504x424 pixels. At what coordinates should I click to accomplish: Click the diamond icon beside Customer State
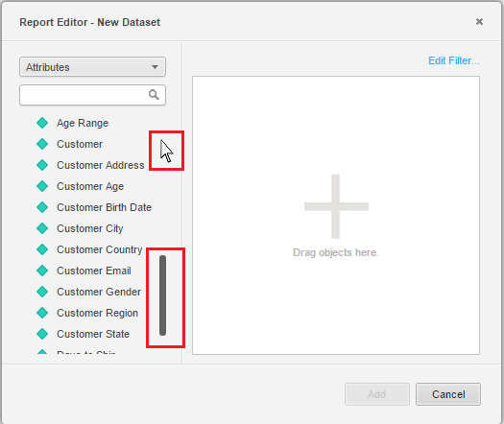tap(42, 334)
